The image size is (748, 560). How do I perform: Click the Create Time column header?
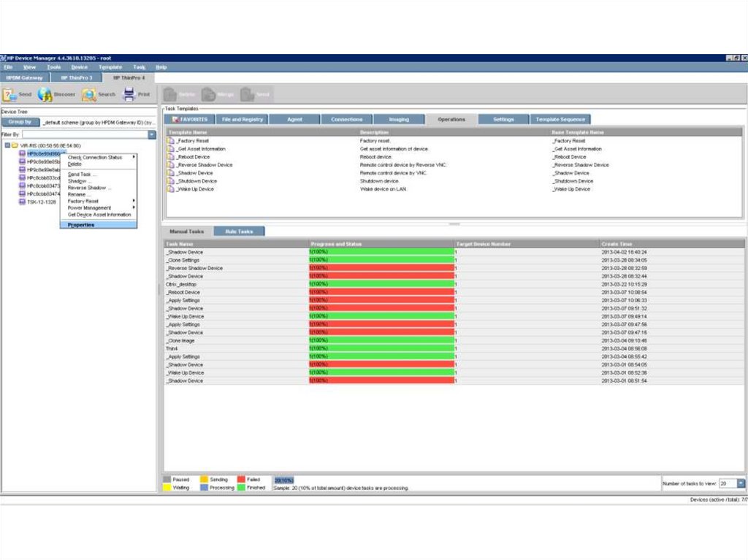(x=671, y=245)
